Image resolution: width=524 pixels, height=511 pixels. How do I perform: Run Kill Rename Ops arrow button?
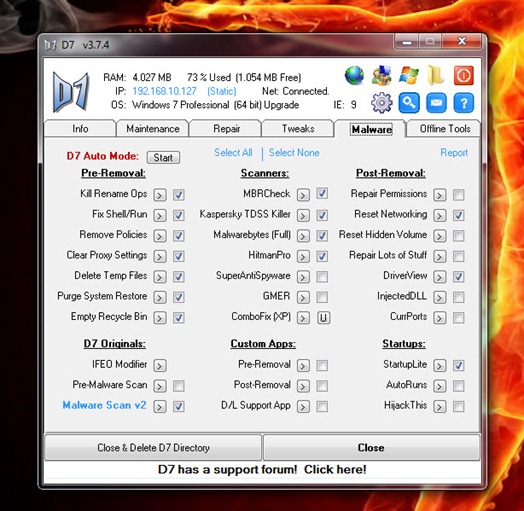pyautogui.click(x=160, y=195)
